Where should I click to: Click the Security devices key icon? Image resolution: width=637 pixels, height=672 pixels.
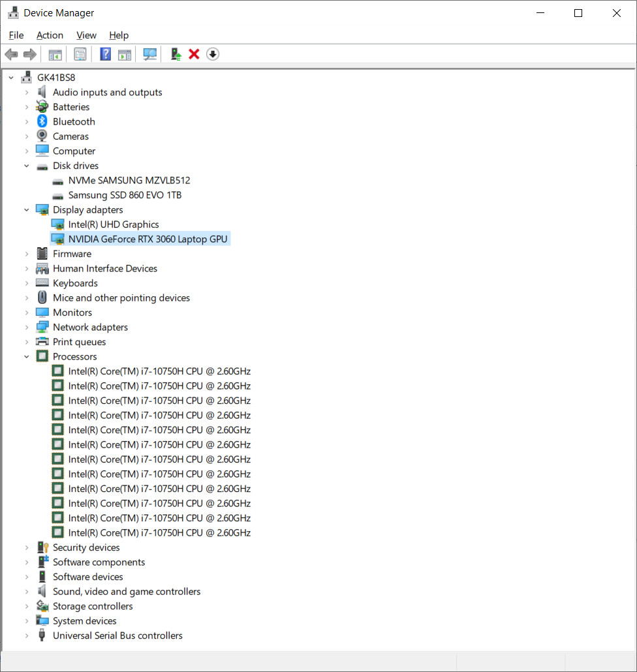click(42, 547)
